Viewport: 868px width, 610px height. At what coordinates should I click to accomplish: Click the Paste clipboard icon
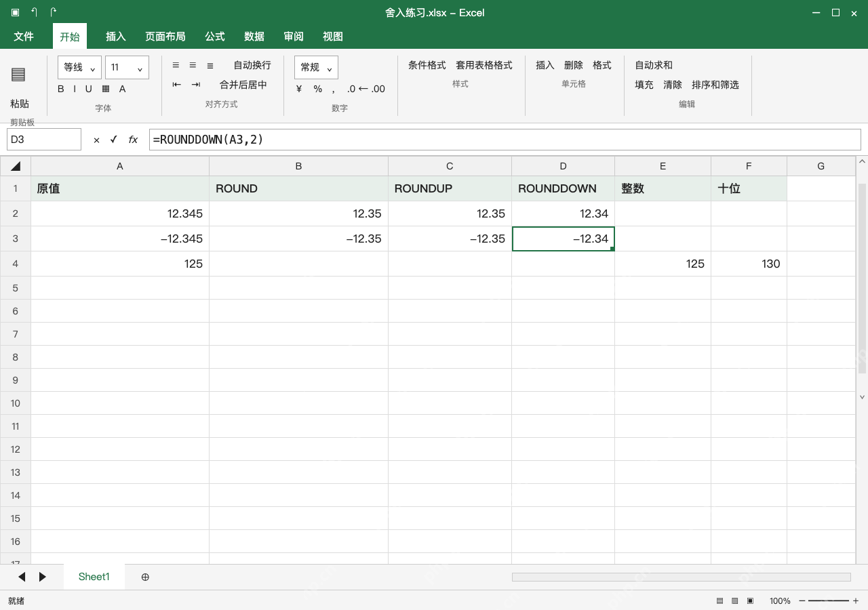[x=18, y=75]
